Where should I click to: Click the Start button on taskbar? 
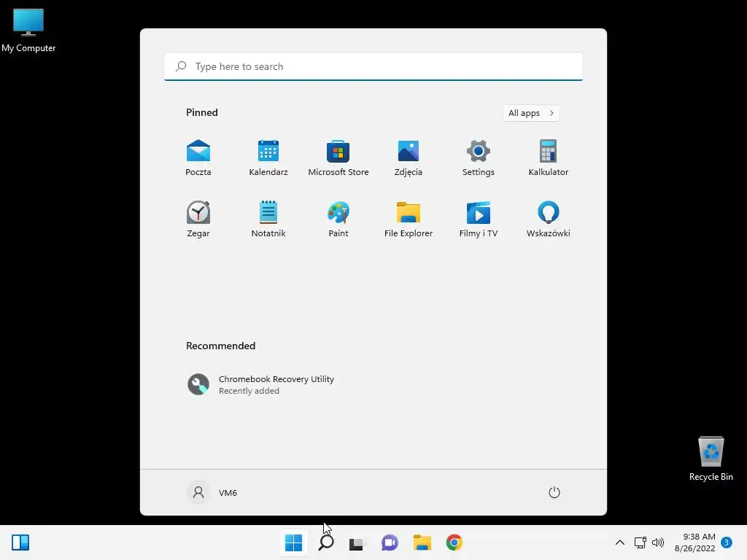(293, 542)
